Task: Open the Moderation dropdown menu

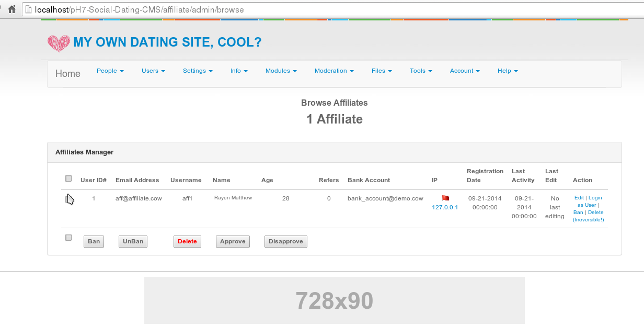Action: [334, 71]
